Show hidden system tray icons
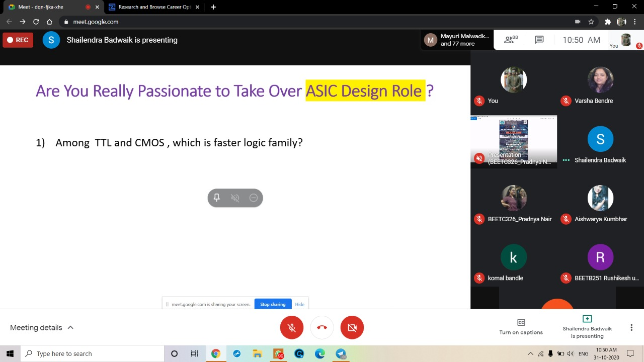This screenshot has height=362, width=644. coord(531,353)
